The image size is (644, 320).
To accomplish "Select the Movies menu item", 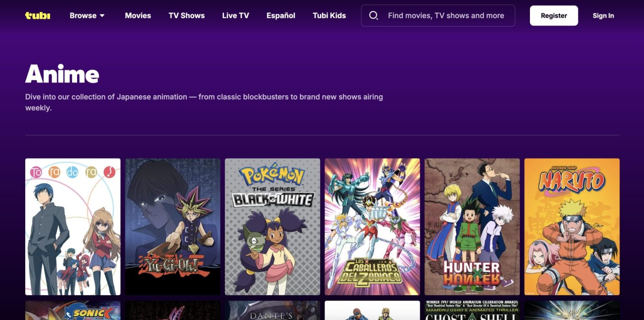I will 138,16.
